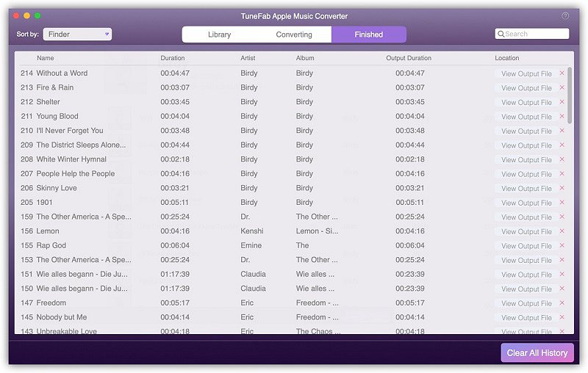Remove Rap God from finished list

pos(562,245)
